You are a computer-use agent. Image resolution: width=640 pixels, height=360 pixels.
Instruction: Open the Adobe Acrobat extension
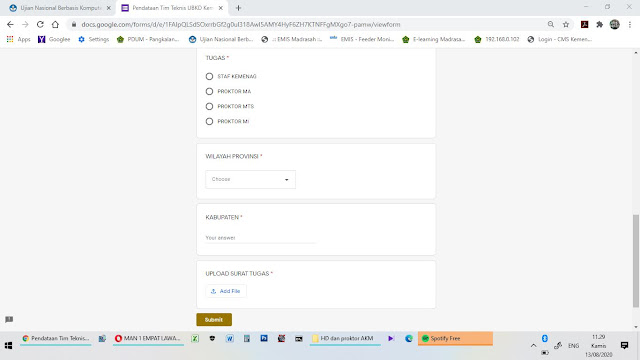point(584,24)
